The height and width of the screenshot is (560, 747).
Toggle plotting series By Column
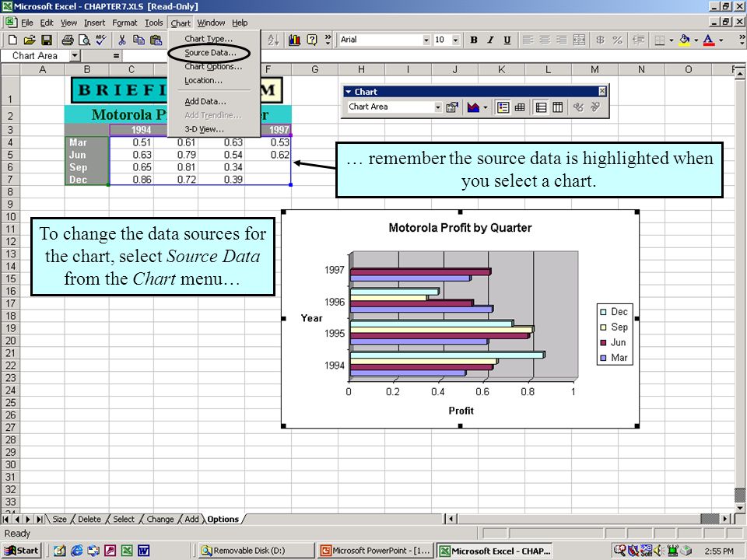click(x=557, y=107)
